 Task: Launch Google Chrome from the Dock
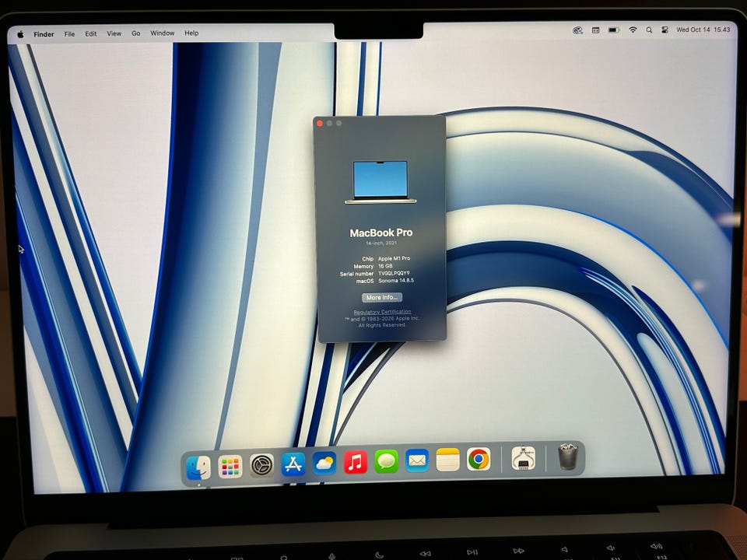coord(479,459)
